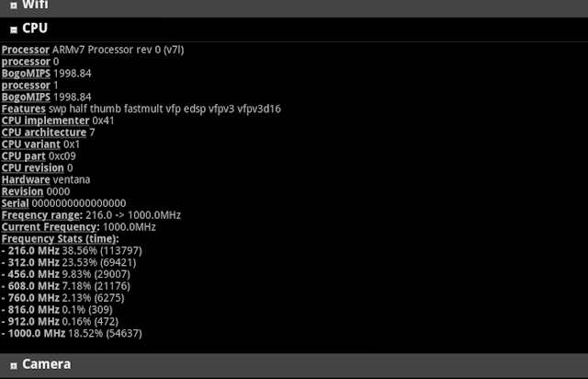Click the Hardware label
This screenshot has height=379, width=588.
(x=26, y=180)
